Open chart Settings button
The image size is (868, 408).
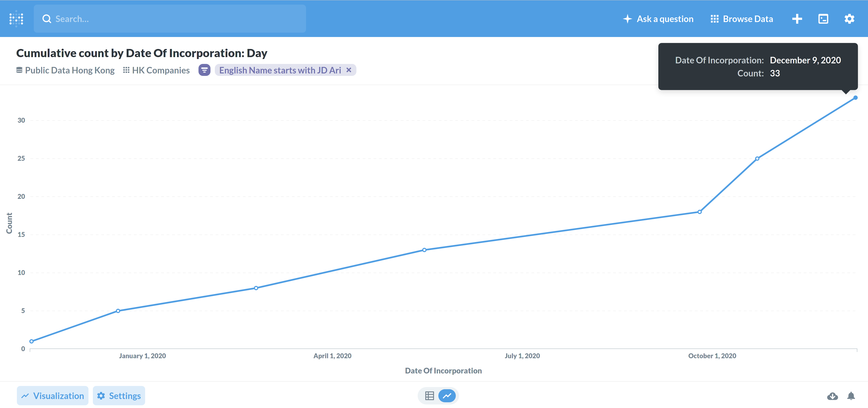(119, 395)
